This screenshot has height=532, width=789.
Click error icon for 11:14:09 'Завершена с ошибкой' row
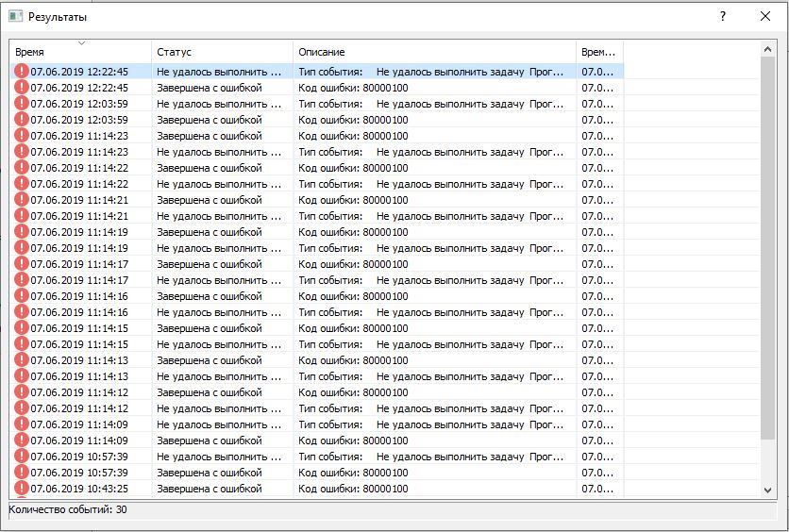(21, 441)
